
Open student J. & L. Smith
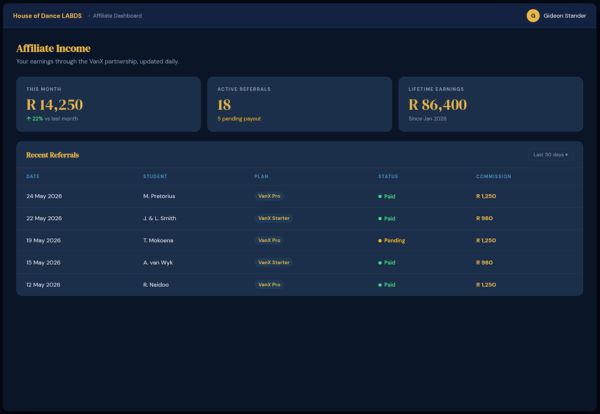(x=160, y=218)
